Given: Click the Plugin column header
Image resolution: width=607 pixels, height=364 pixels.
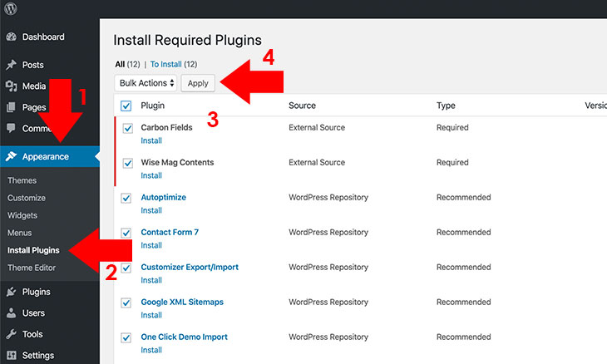Looking at the screenshot, I should pos(152,106).
